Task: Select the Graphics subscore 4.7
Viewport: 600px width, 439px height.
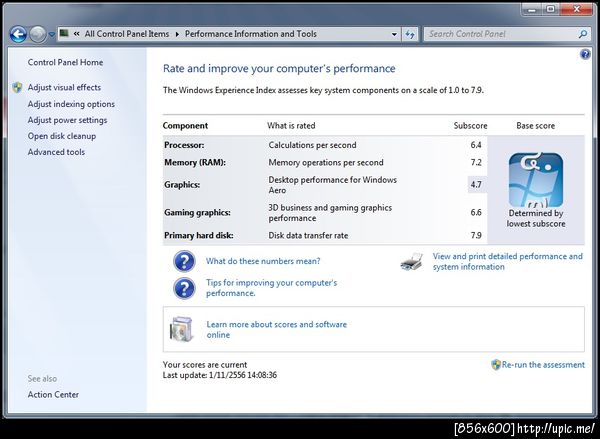Action: click(x=476, y=184)
